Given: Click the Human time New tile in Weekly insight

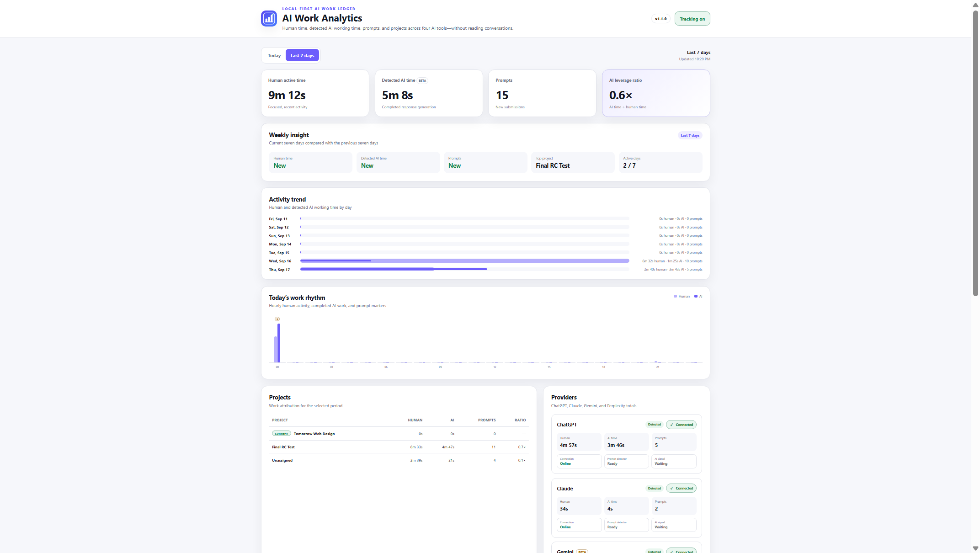Looking at the screenshot, I should click(310, 162).
